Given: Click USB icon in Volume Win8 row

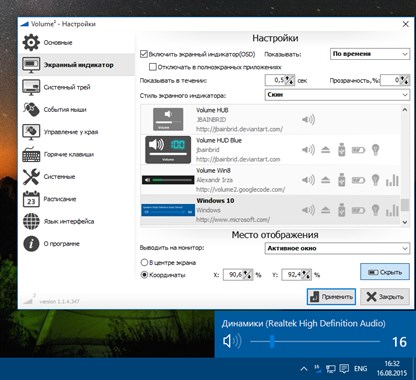Looking at the screenshot, I should 341,180.
